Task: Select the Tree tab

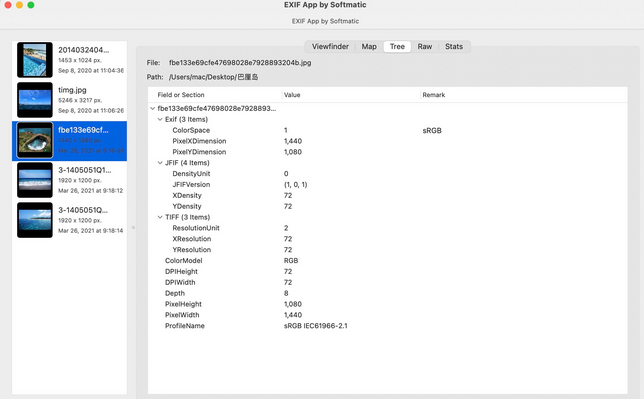Action: tap(397, 46)
